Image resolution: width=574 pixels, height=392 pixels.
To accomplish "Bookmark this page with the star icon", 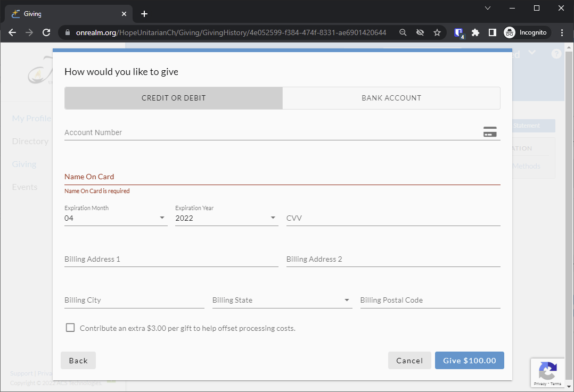I will [x=437, y=32].
